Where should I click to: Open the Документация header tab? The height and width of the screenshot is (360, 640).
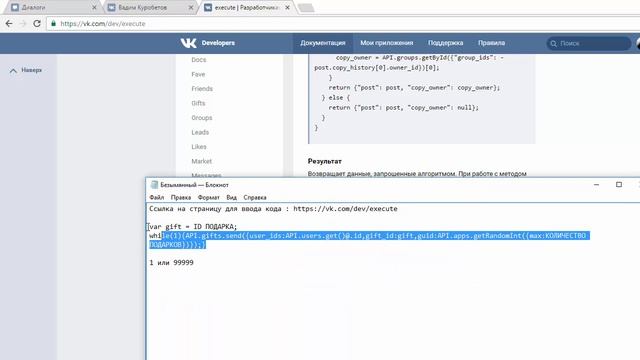point(322,43)
